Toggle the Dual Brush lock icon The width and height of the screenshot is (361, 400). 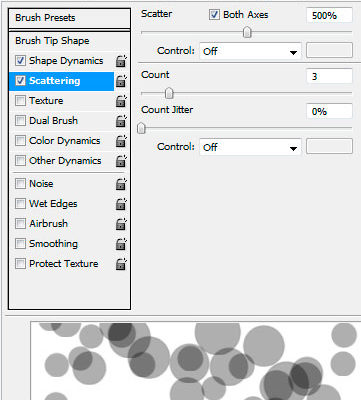click(121, 121)
